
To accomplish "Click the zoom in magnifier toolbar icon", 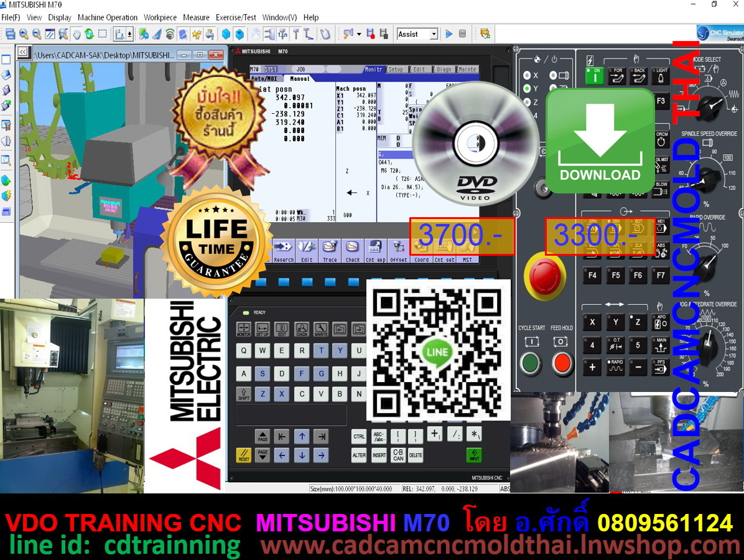I will click(24, 34).
